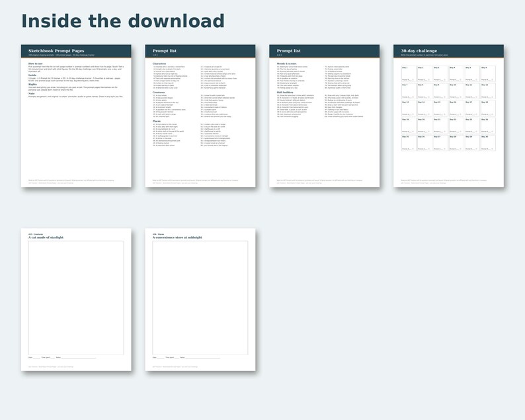Click the 'Day 18' box in challenge grid
This screenshot has width=525, height=420.
click(488, 108)
